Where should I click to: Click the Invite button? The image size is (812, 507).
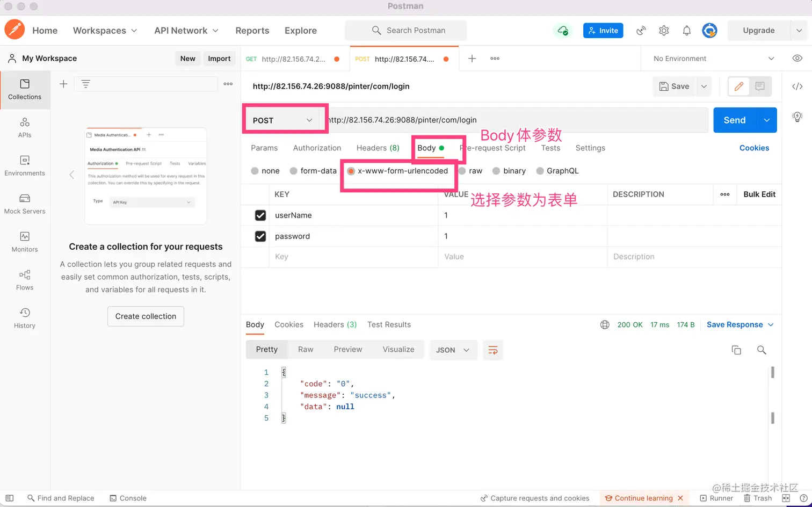[x=603, y=31]
